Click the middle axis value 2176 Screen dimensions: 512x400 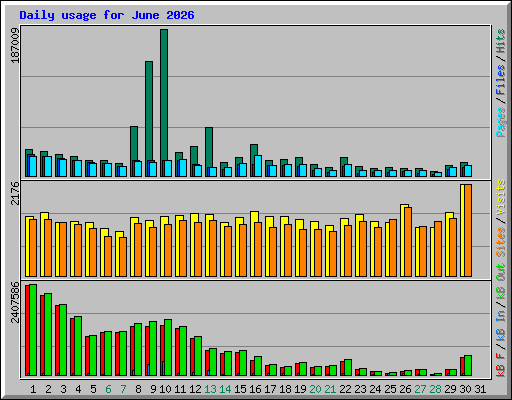point(15,193)
